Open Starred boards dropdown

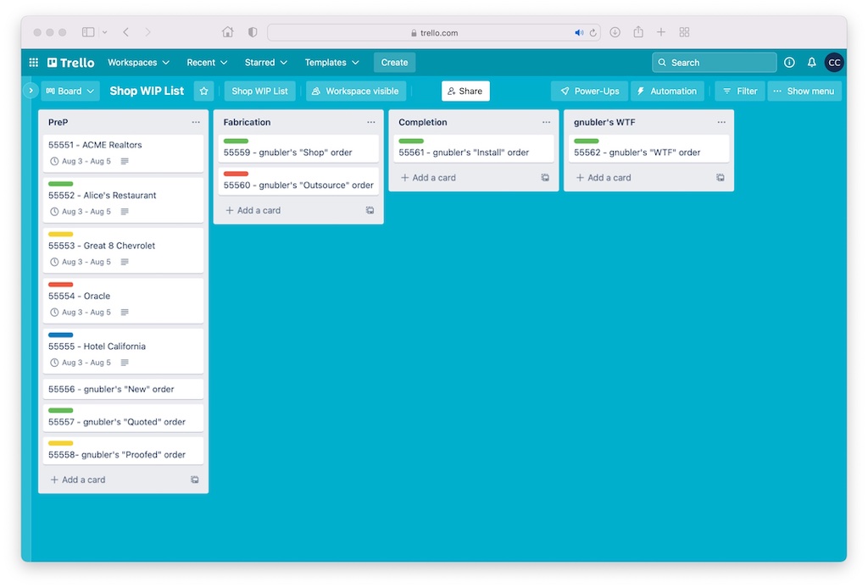[265, 63]
